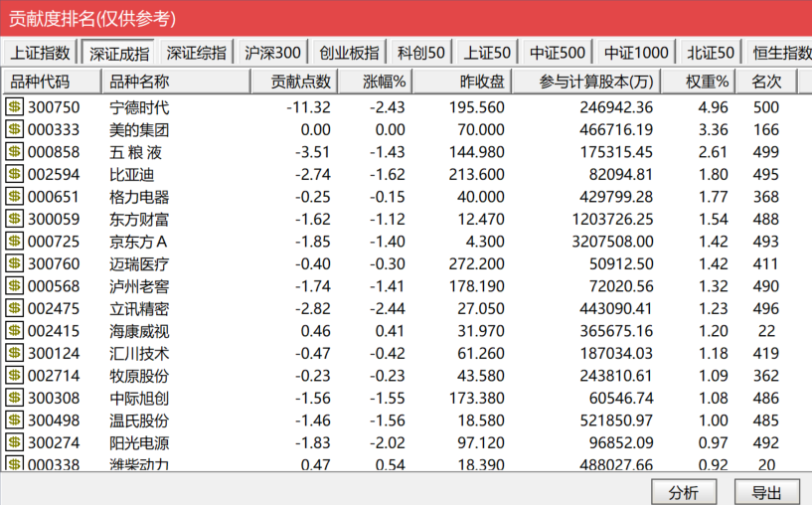Sort by the 贡献点数 column header
This screenshot has height=505, width=812.
point(294,82)
